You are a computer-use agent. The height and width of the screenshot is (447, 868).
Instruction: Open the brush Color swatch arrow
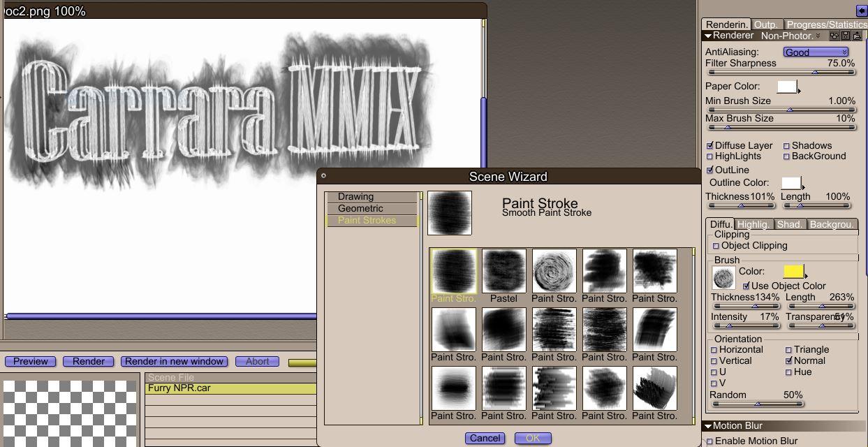pyautogui.click(x=806, y=275)
